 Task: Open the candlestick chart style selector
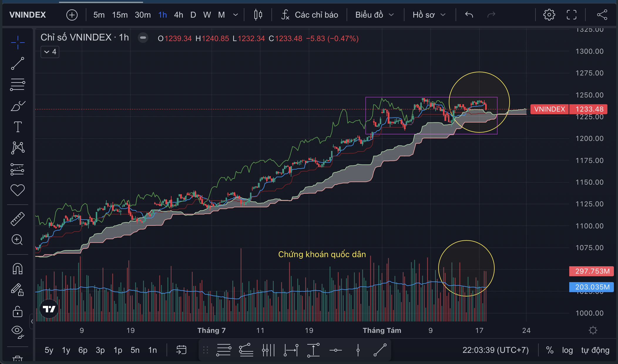[x=258, y=15]
